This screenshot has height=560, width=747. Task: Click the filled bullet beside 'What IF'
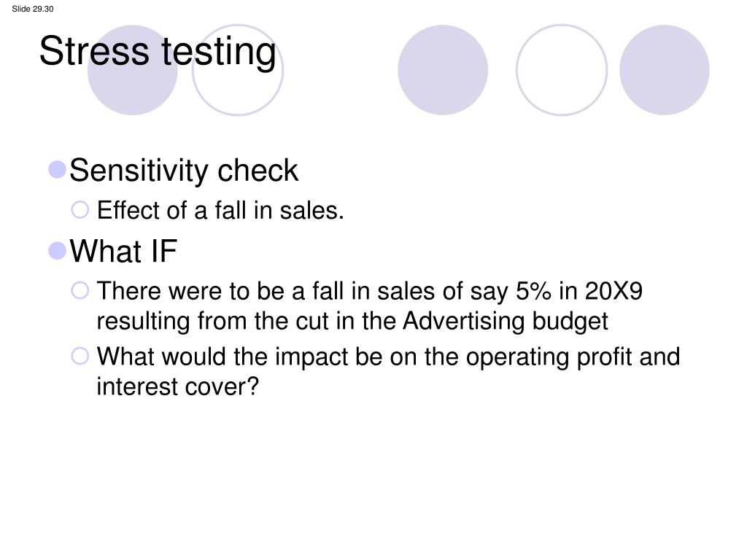[57, 251]
